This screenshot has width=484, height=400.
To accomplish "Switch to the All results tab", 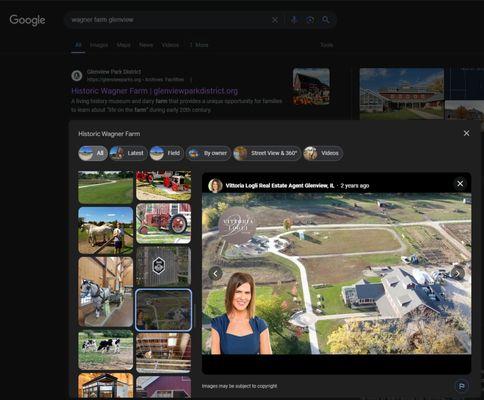I will 78,45.
